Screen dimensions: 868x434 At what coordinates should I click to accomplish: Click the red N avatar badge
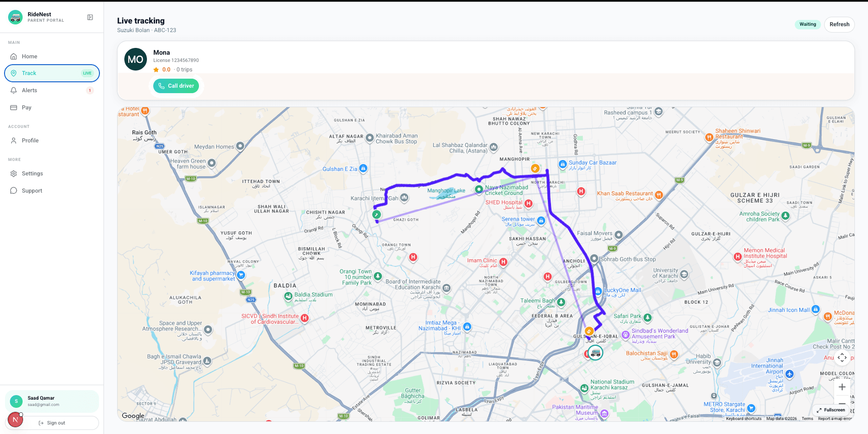click(x=15, y=420)
